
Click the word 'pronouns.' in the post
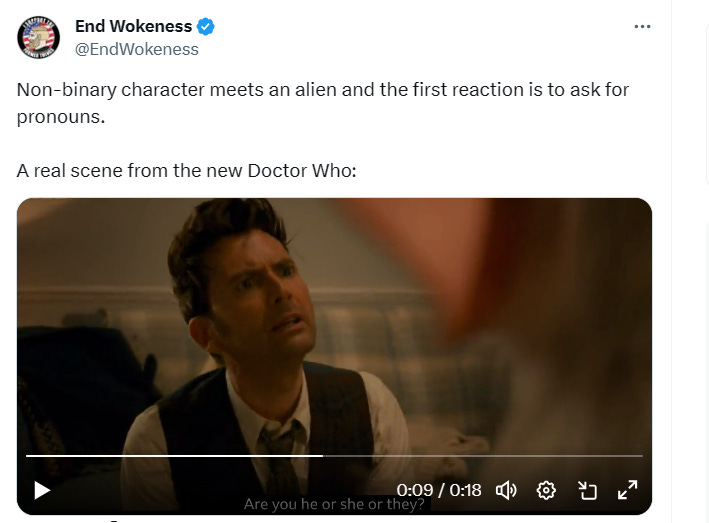[x=61, y=117]
